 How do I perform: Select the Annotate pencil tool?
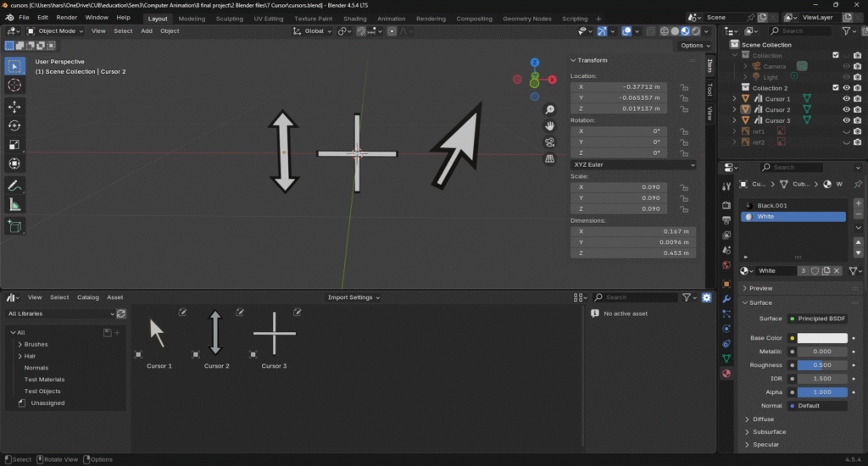click(14, 186)
